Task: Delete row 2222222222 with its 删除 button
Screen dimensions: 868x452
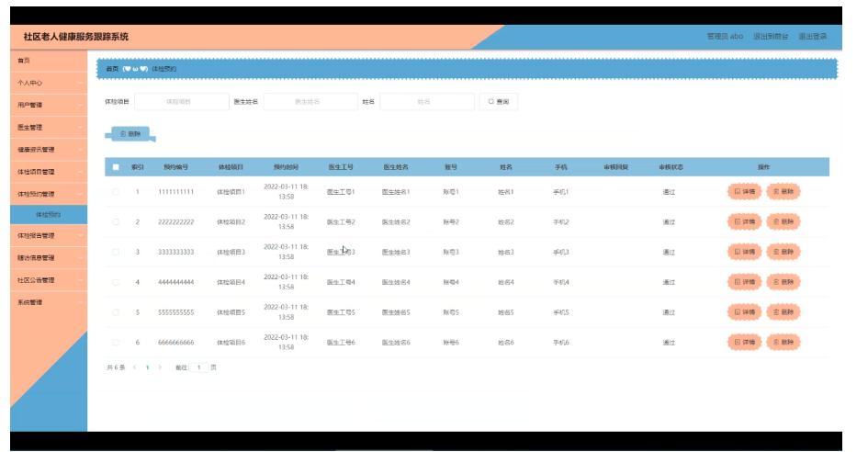Action: (x=783, y=221)
